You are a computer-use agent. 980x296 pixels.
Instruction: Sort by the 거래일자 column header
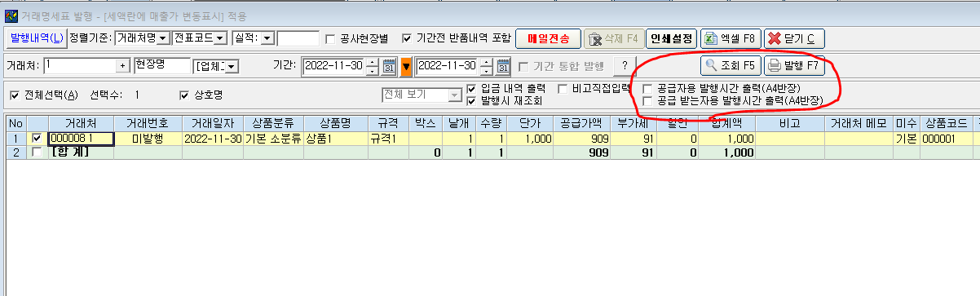click(213, 123)
